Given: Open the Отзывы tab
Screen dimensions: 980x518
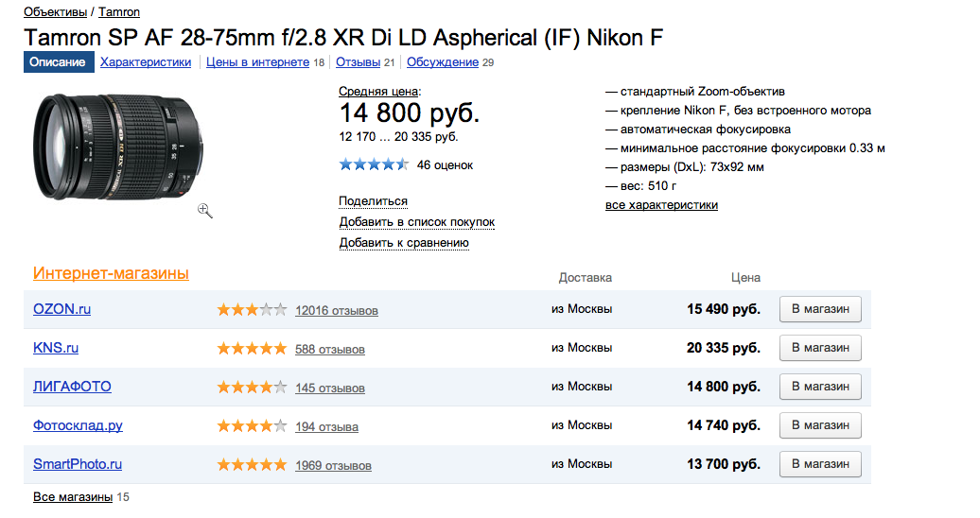Looking at the screenshot, I should 359,61.
